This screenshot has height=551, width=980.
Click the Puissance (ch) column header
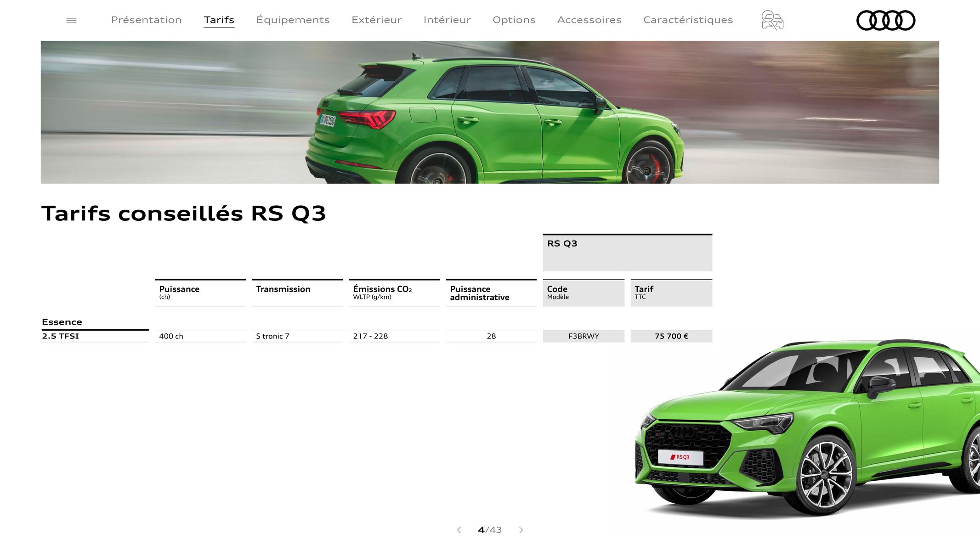pyautogui.click(x=200, y=292)
